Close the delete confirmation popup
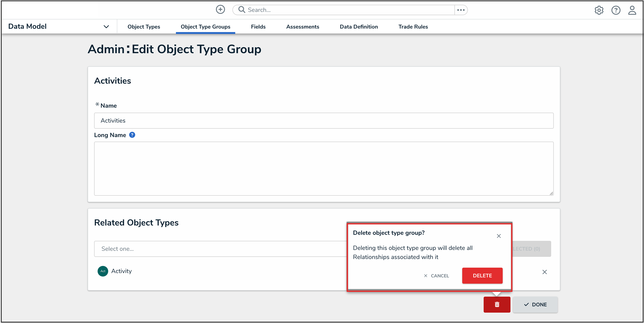Screen dimensions: 644x323 point(499,236)
